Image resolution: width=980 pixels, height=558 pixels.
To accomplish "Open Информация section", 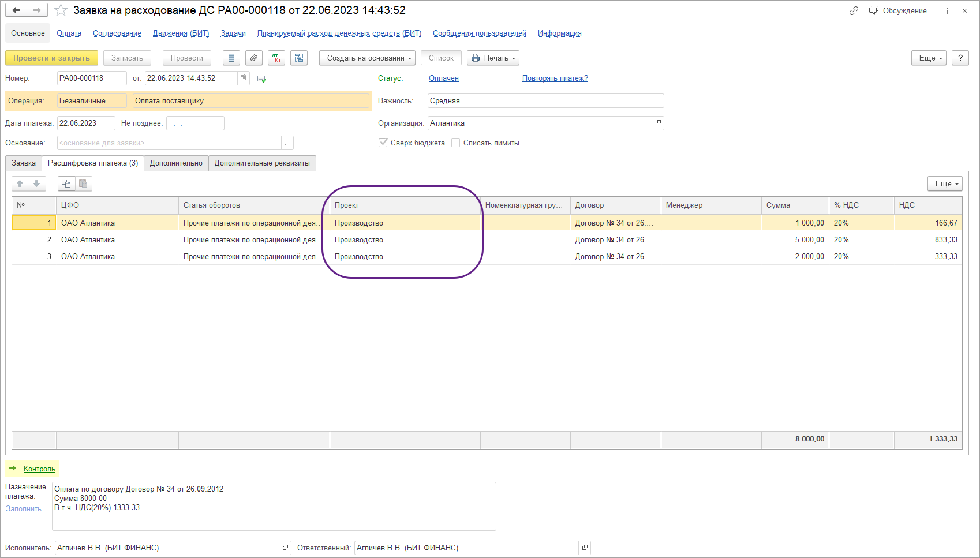I will pyautogui.click(x=560, y=33).
